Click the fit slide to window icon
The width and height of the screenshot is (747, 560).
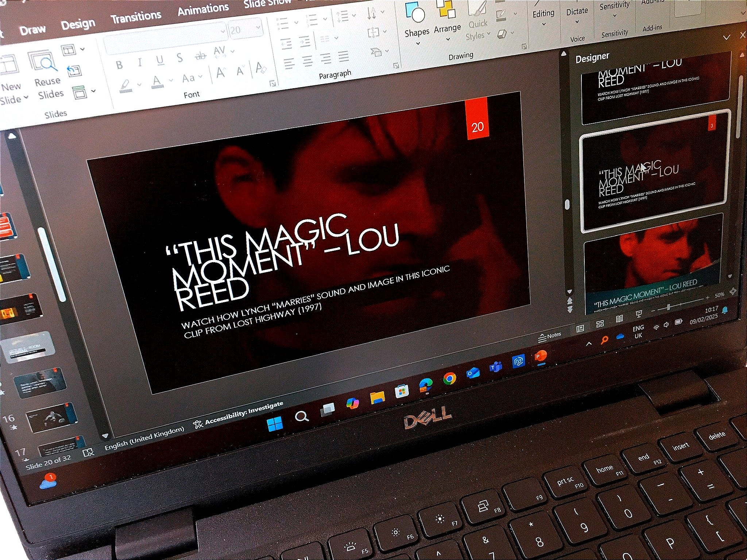tap(732, 291)
